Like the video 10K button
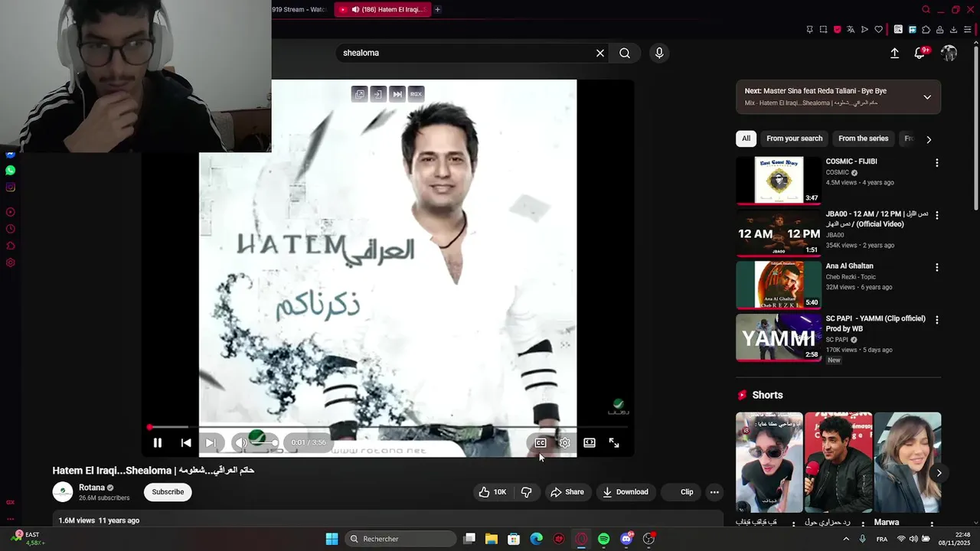This screenshot has width=980, height=551. click(492, 492)
